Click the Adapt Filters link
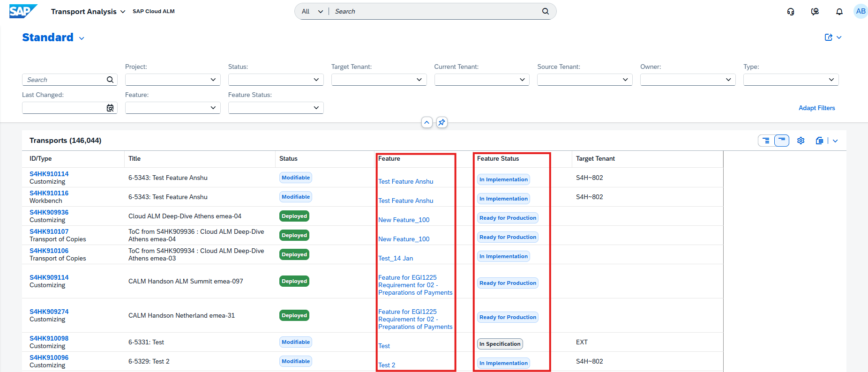This screenshot has width=868, height=372. (816, 108)
